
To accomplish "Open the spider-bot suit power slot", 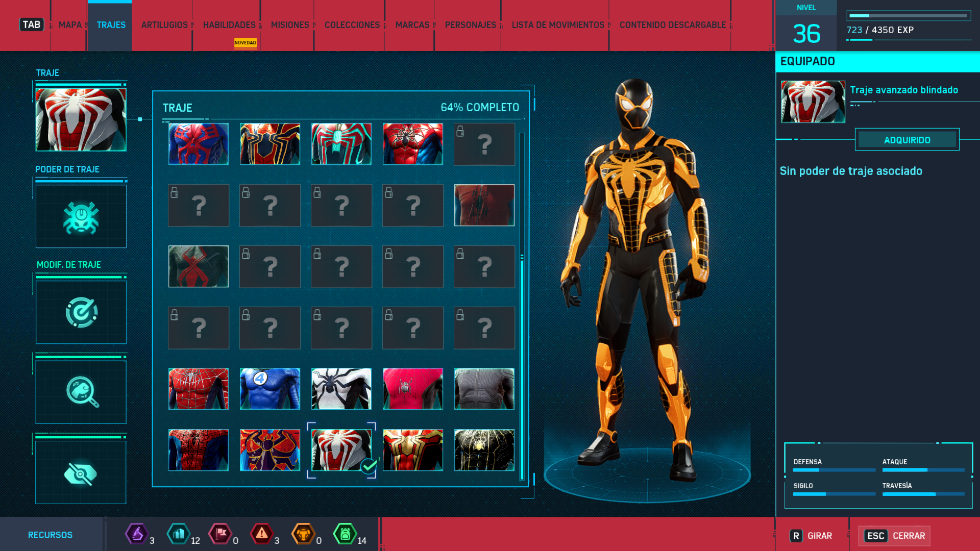I will tap(81, 217).
